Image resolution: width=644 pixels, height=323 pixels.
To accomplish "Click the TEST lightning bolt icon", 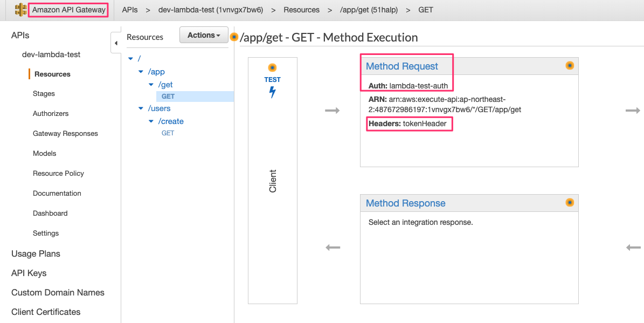I will [272, 92].
